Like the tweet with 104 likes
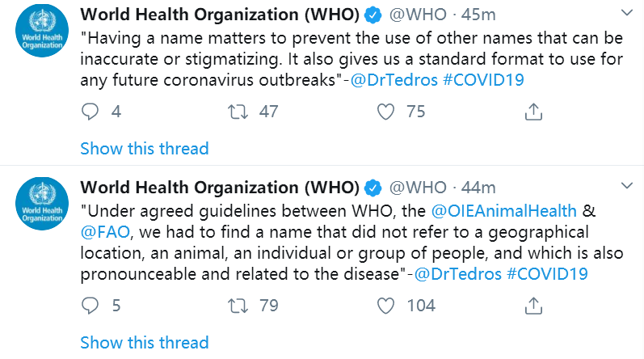The width and height of the screenshot is (644, 359). pos(388,305)
